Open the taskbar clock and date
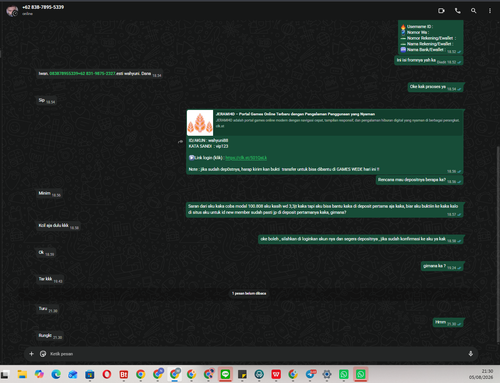Viewport: 500px width, 383px height. (481, 374)
